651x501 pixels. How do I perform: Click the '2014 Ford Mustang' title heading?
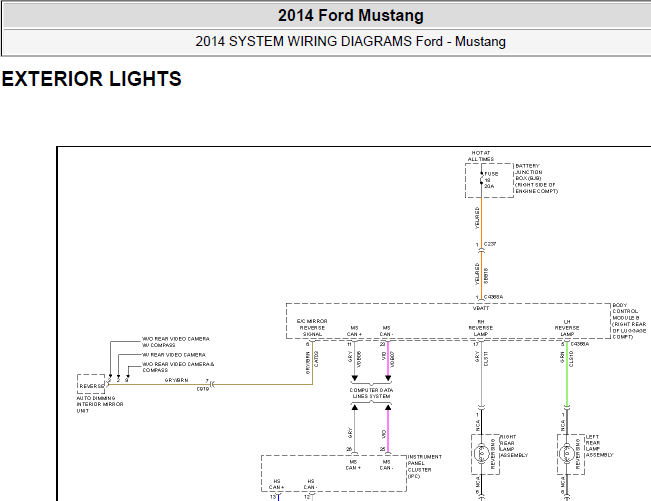pyautogui.click(x=351, y=16)
